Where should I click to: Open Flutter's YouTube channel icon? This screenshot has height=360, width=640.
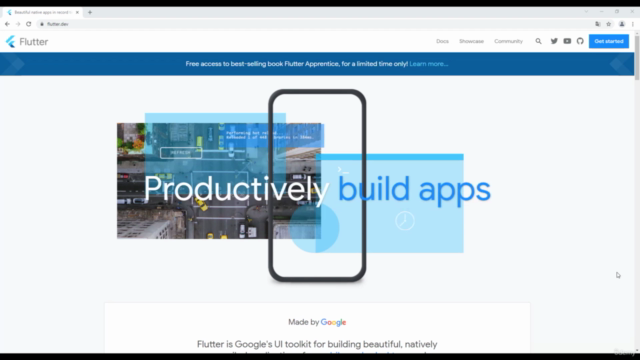(x=567, y=41)
